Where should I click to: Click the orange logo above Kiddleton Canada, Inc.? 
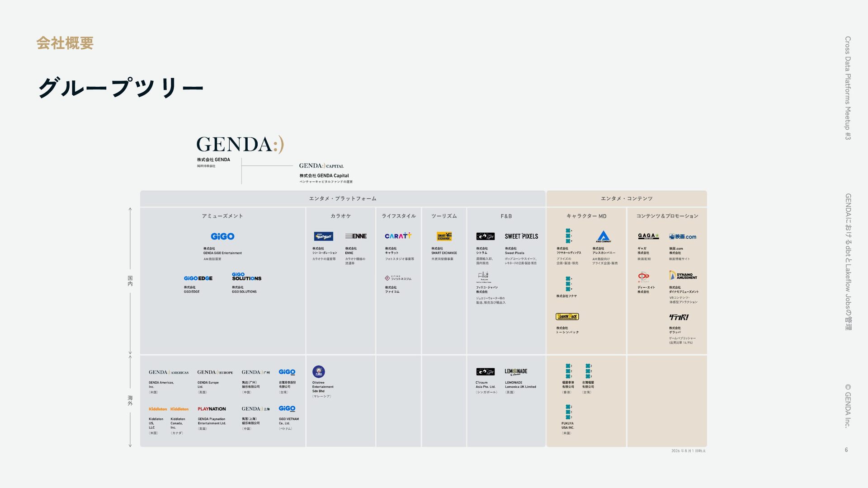(x=179, y=409)
